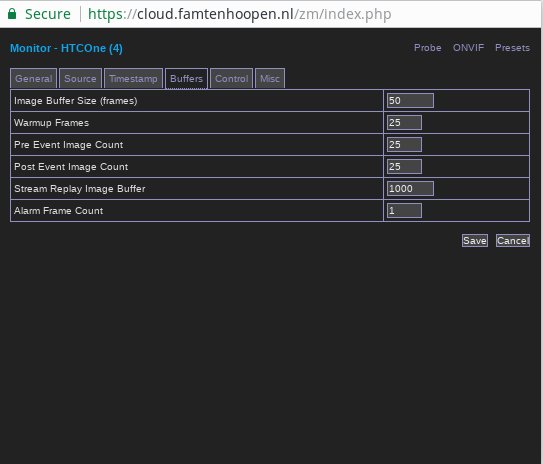Click the Presets link
The width and height of the screenshot is (543, 464).
point(512,48)
